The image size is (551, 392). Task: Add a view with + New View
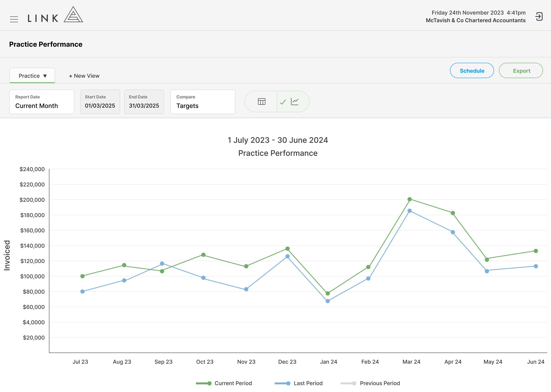tap(84, 76)
